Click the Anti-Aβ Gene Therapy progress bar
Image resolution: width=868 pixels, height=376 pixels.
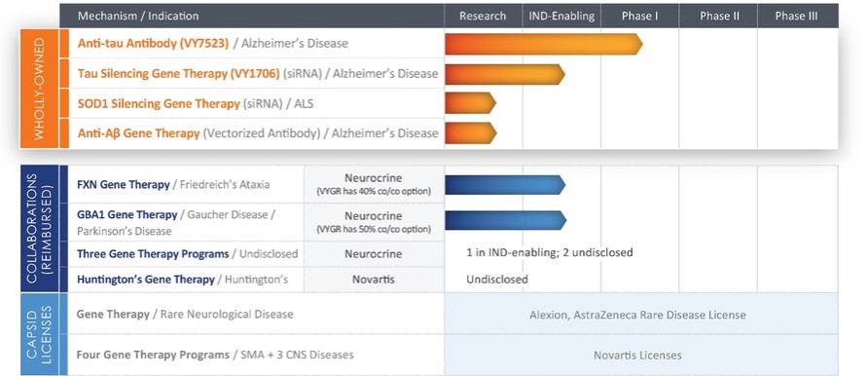pyautogui.click(x=471, y=132)
